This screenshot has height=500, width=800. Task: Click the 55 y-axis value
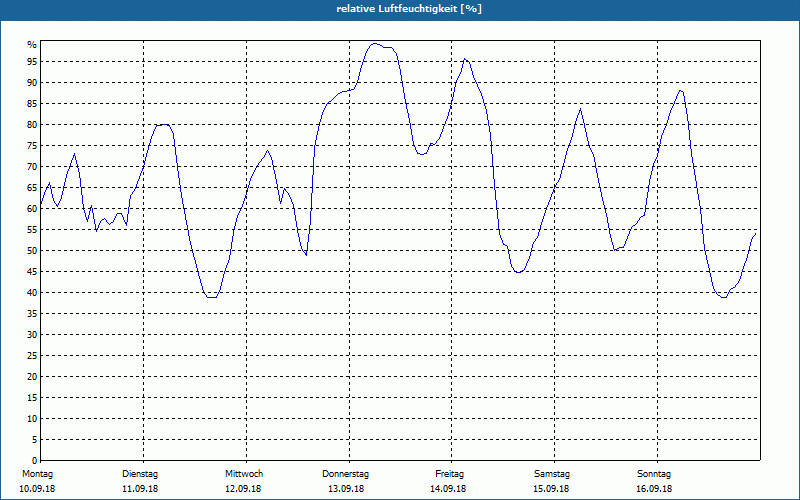coord(32,230)
